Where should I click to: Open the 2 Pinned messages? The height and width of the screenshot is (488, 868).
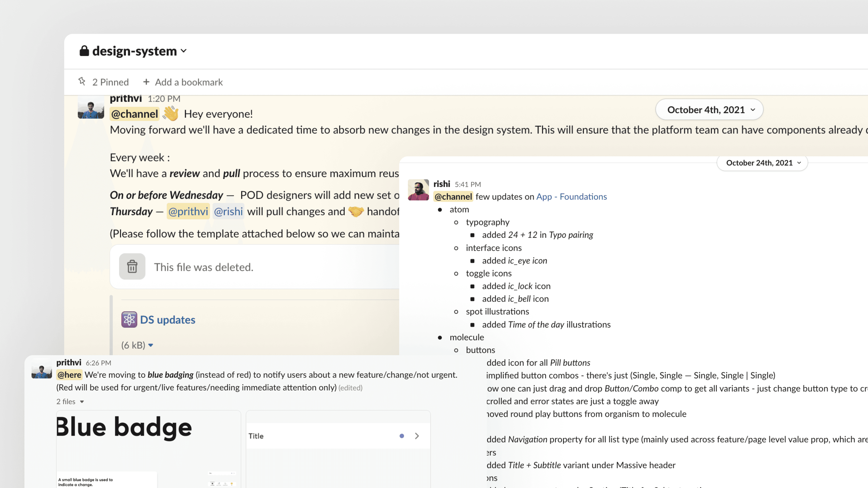coord(110,82)
